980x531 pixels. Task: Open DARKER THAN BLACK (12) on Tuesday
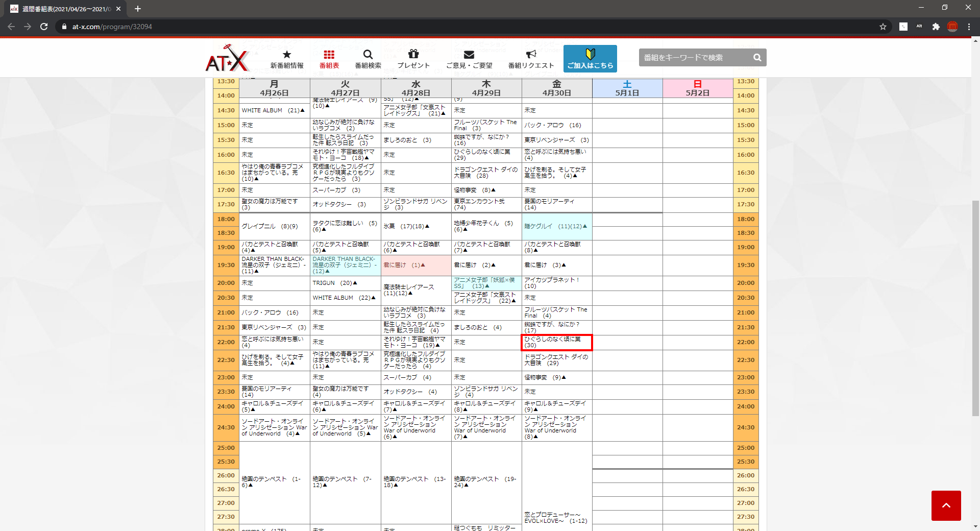[x=345, y=265]
